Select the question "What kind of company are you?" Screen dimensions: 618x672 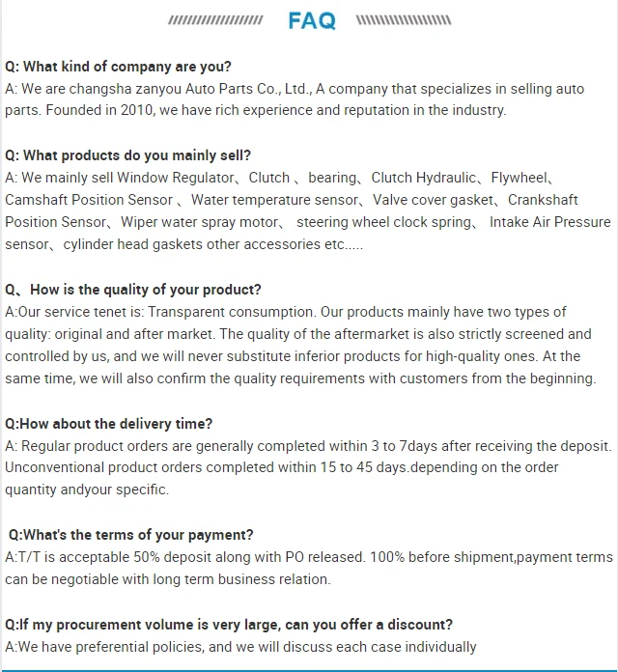coord(118,67)
